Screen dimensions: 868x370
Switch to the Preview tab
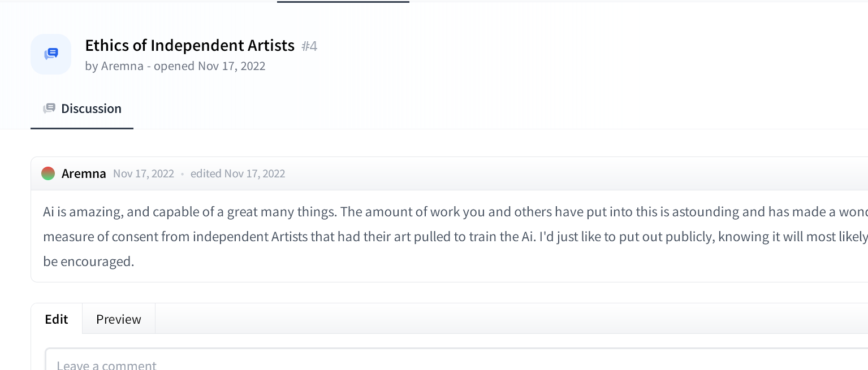(119, 319)
